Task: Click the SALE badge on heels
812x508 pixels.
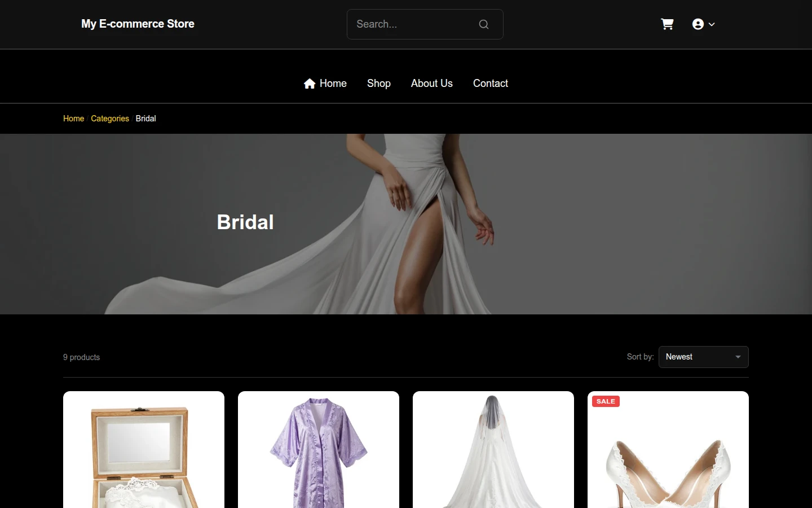Action: pos(606,401)
